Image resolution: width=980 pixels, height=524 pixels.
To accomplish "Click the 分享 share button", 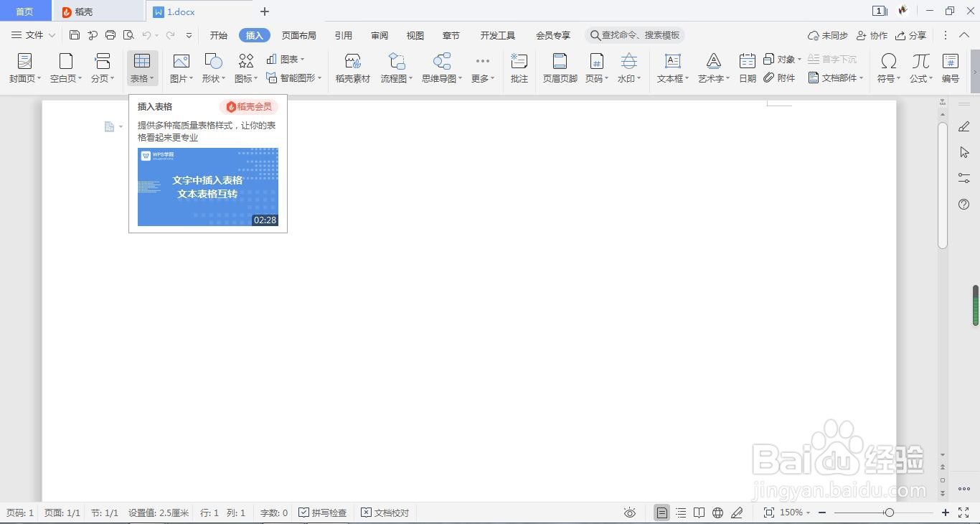I will [910, 35].
